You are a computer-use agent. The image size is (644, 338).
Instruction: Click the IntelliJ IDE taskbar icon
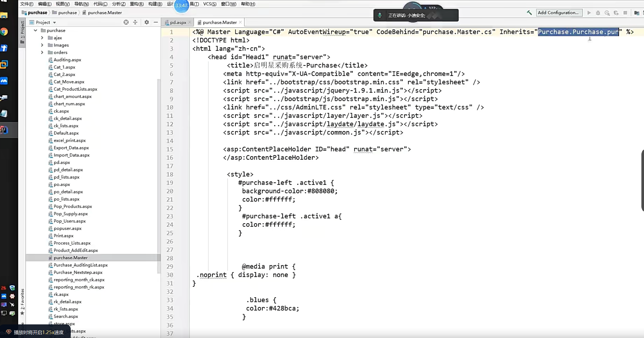[4, 130]
